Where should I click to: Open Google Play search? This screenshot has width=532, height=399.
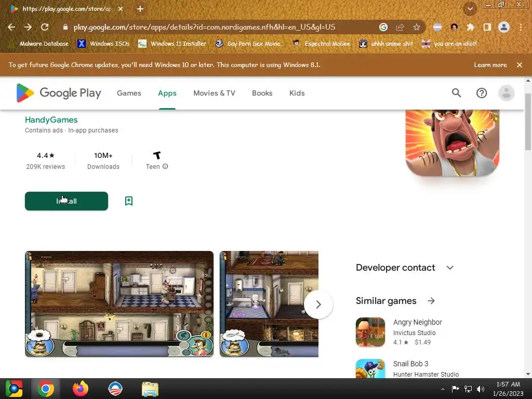pos(456,93)
